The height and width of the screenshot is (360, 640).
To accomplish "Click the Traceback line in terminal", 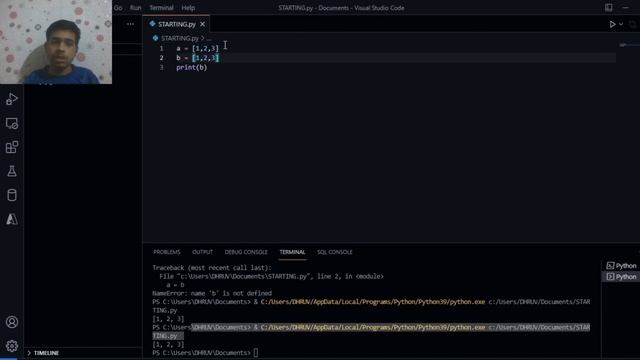I will [212, 268].
